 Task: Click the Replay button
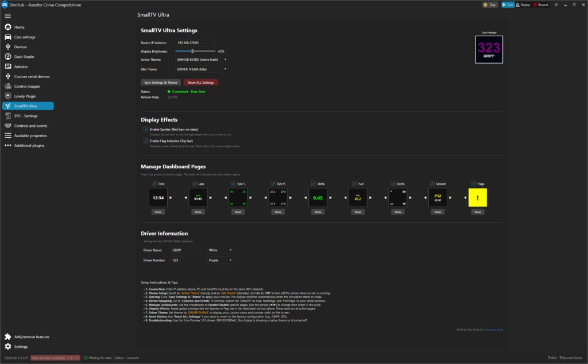coord(523,5)
